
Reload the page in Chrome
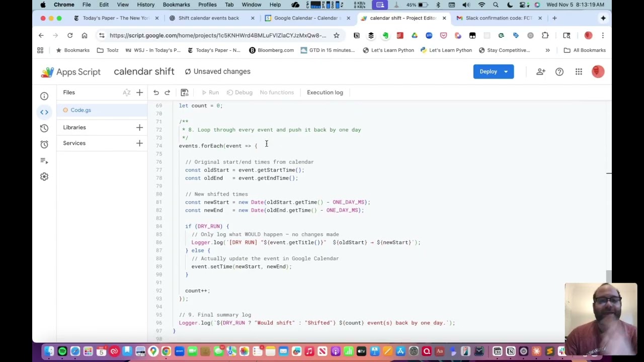pyautogui.click(x=70, y=35)
